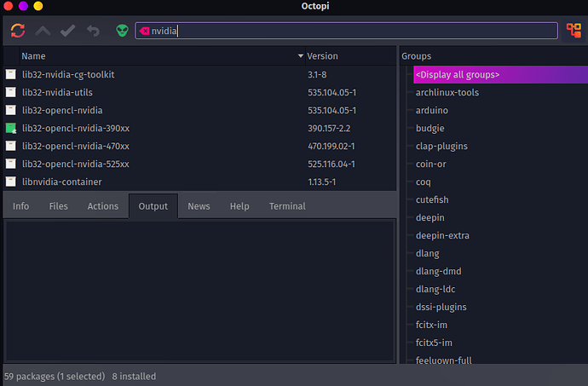Click the sort arrow in the Name header
Viewport: 588px width, 386px height.
click(x=300, y=56)
